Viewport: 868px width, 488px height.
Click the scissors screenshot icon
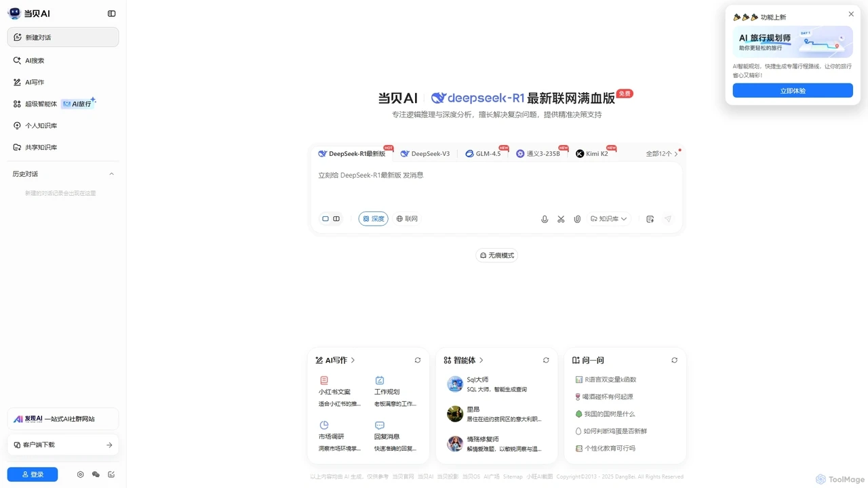561,219
